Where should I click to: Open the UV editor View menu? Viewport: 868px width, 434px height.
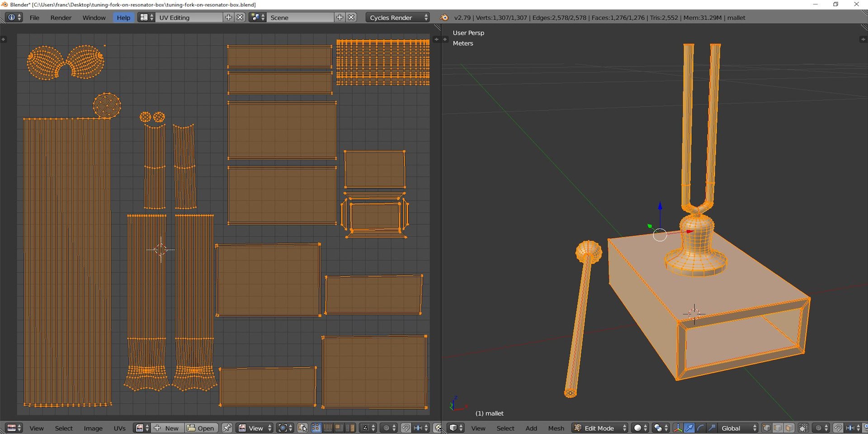click(37, 428)
